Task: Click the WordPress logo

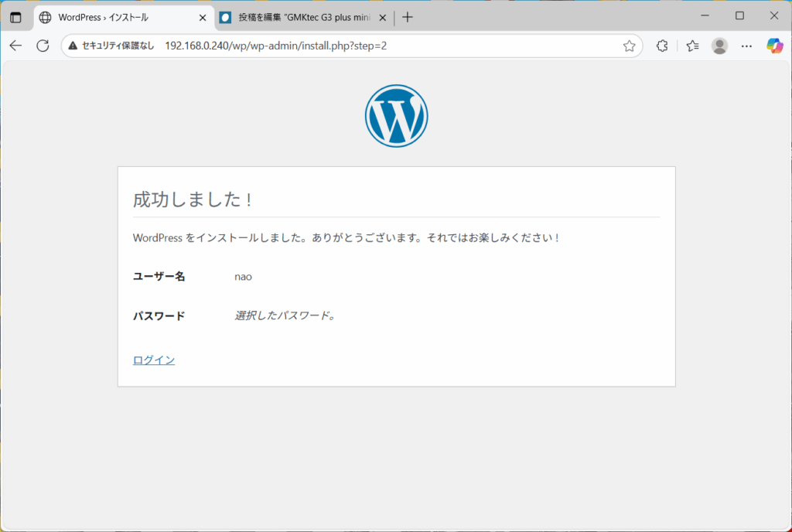Action: (396, 116)
